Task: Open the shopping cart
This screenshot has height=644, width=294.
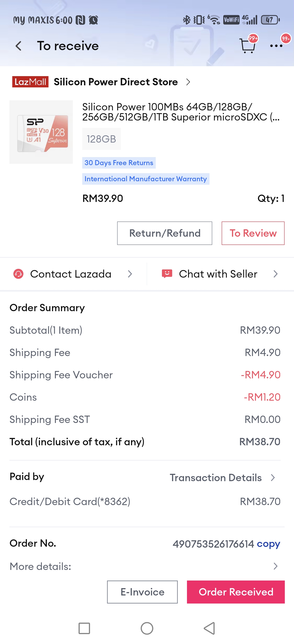Action: pyautogui.click(x=247, y=46)
